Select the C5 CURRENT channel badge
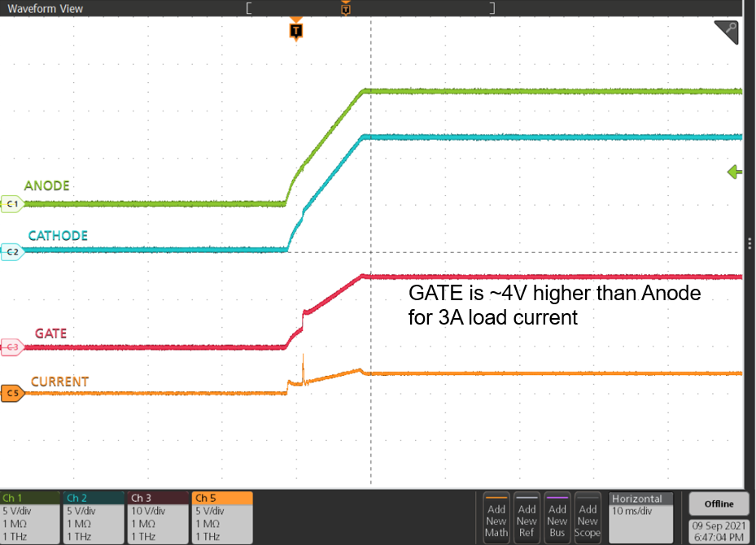The image size is (756, 545). pos(11,393)
